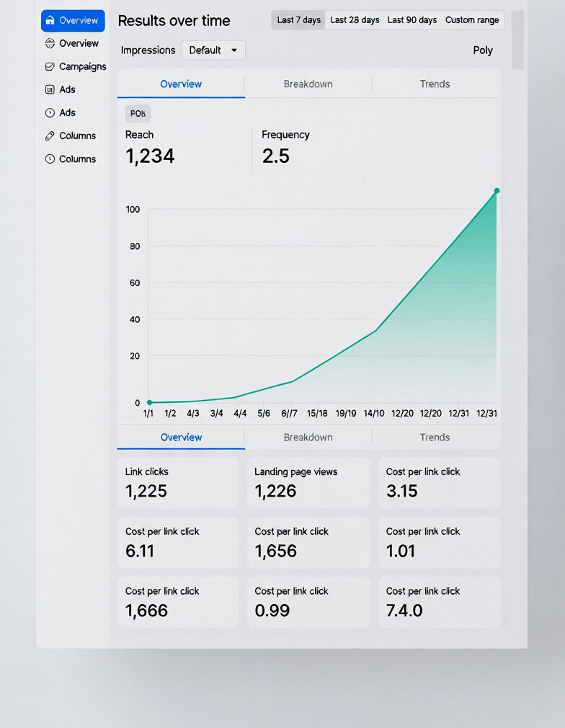Click the home icon beside highlighted Overview
The width and height of the screenshot is (565, 728).
[50, 21]
